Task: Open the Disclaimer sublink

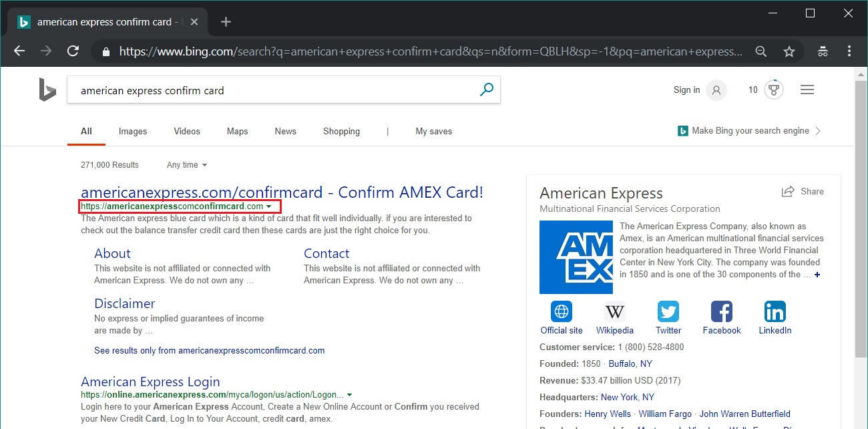Action: click(125, 303)
